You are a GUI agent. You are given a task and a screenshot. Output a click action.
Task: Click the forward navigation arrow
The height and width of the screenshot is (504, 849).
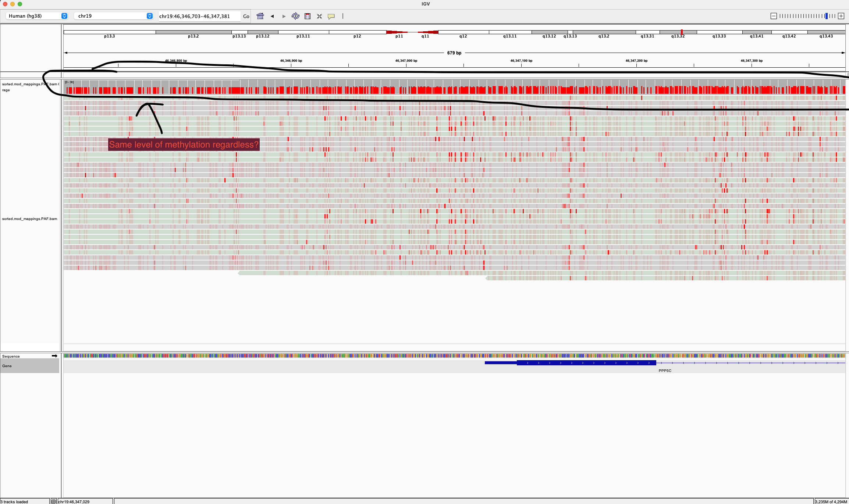(x=284, y=16)
